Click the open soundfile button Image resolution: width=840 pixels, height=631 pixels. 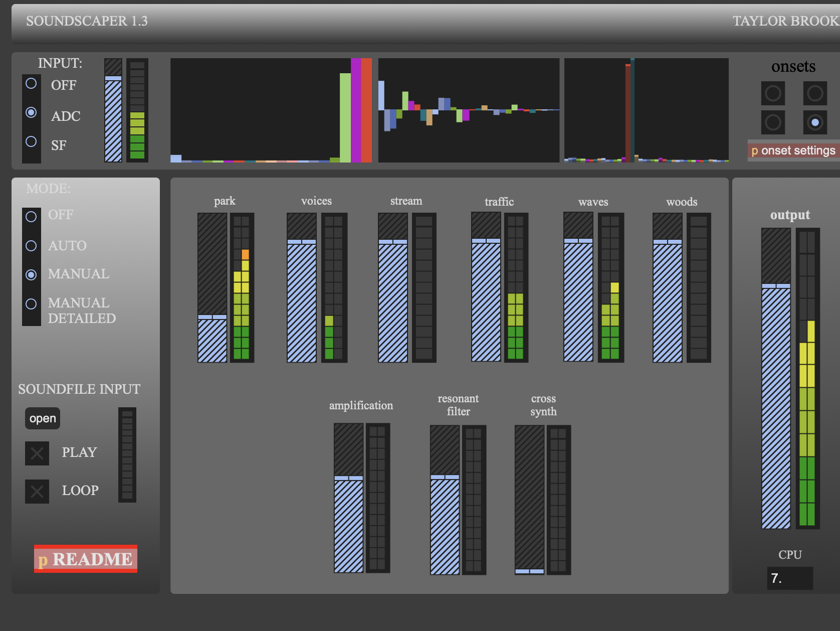tap(43, 418)
